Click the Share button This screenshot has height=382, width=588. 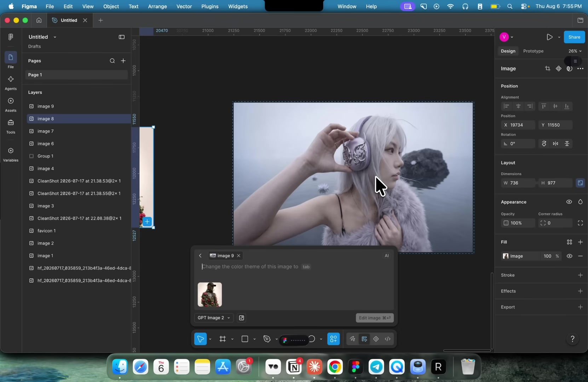(x=574, y=37)
